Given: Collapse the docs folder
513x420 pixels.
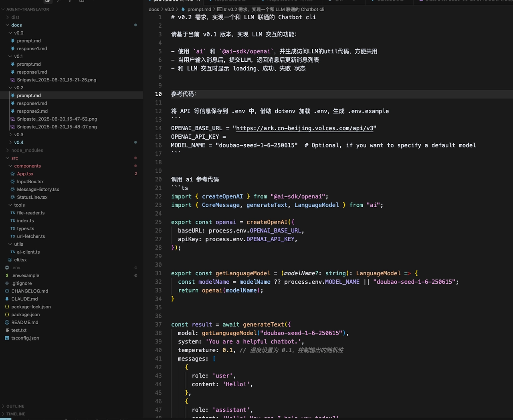Looking at the screenshot, I should point(7,25).
